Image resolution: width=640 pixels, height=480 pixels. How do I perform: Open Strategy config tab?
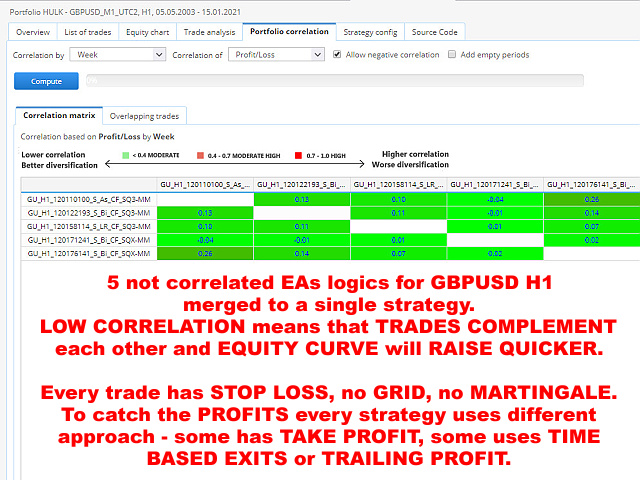point(370,32)
